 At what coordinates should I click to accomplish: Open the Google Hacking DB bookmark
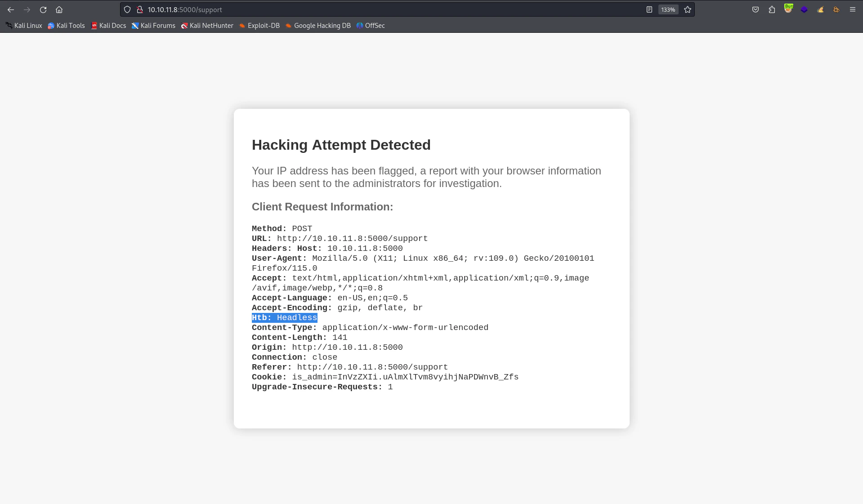click(318, 26)
